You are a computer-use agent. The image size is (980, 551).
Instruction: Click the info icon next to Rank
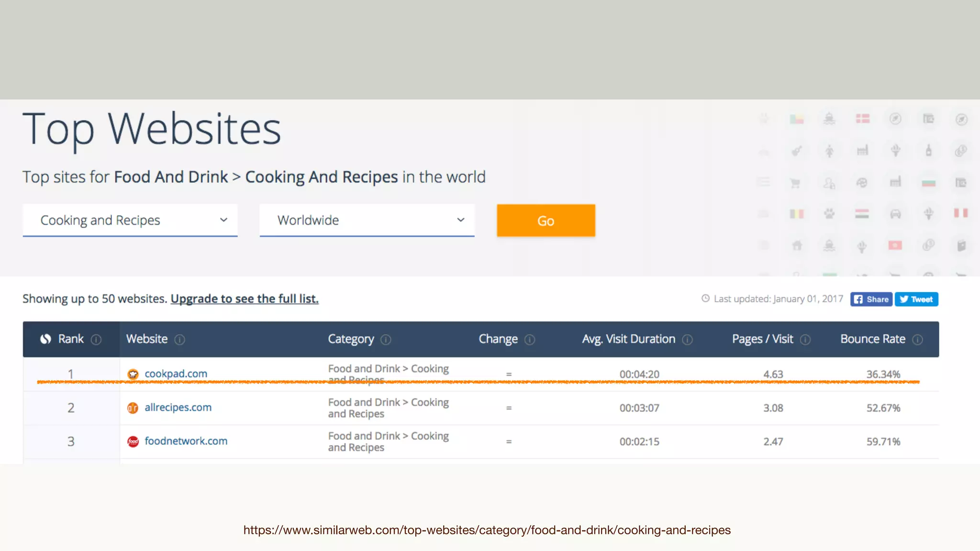pos(96,340)
